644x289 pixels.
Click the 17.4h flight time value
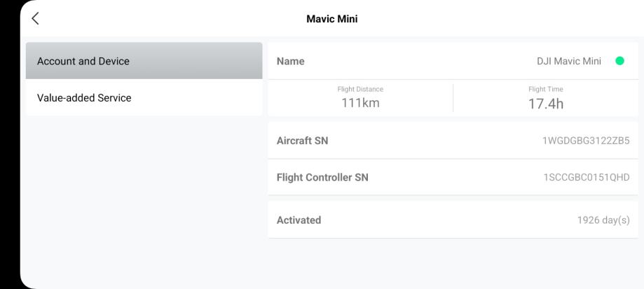[x=546, y=104]
